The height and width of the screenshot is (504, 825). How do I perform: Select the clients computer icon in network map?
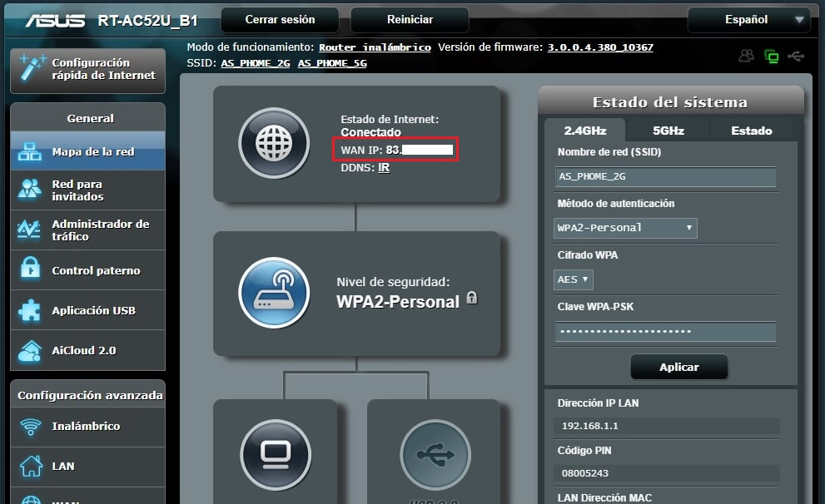(276, 455)
